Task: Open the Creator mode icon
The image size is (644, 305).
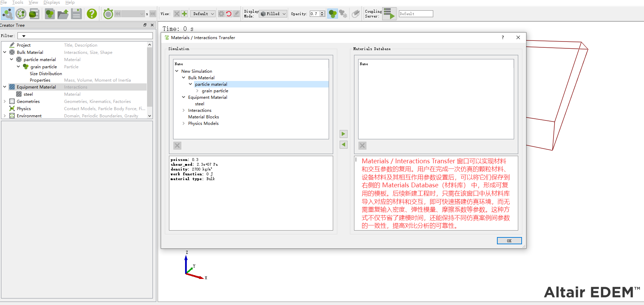Action: coord(8,14)
